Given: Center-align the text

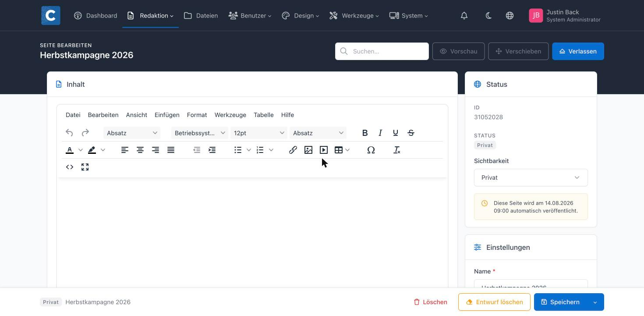Looking at the screenshot, I should click(x=140, y=150).
